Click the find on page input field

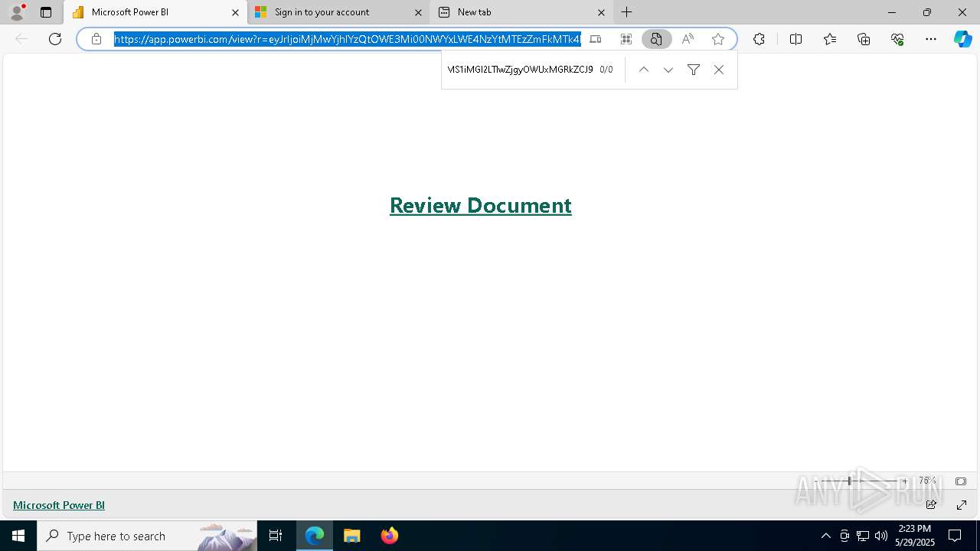pyautogui.click(x=521, y=70)
